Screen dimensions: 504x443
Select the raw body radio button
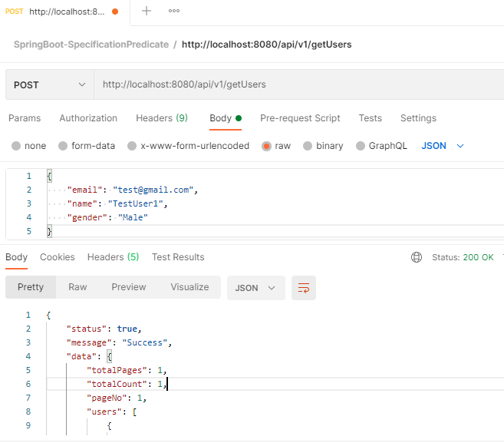pos(266,146)
